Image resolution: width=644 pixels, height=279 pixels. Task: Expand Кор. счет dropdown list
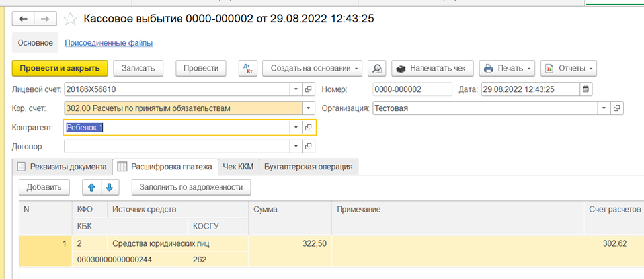(x=309, y=108)
